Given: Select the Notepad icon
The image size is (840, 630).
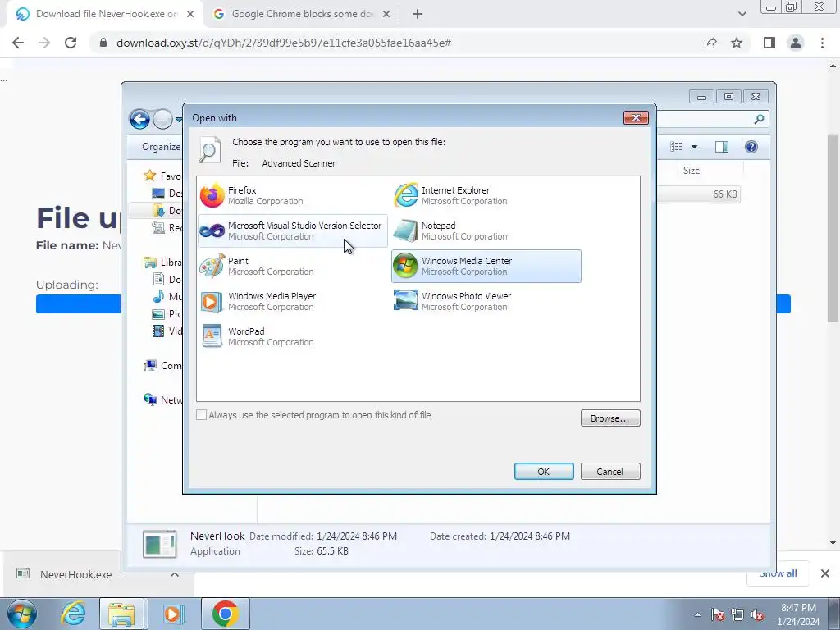Looking at the screenshot, I should (x=405, y=231).
